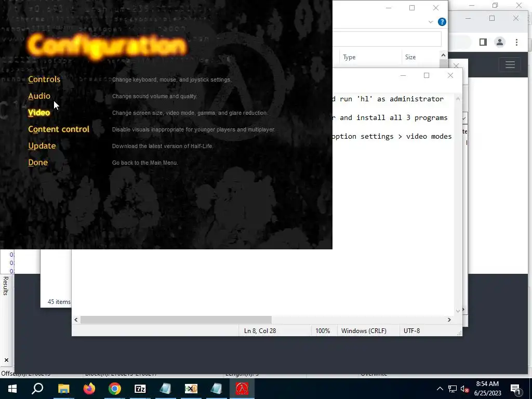Click Notepad's vertical scroll-up arrow
Viewport: 532px width, 399px height.
(x=458, y=99)
